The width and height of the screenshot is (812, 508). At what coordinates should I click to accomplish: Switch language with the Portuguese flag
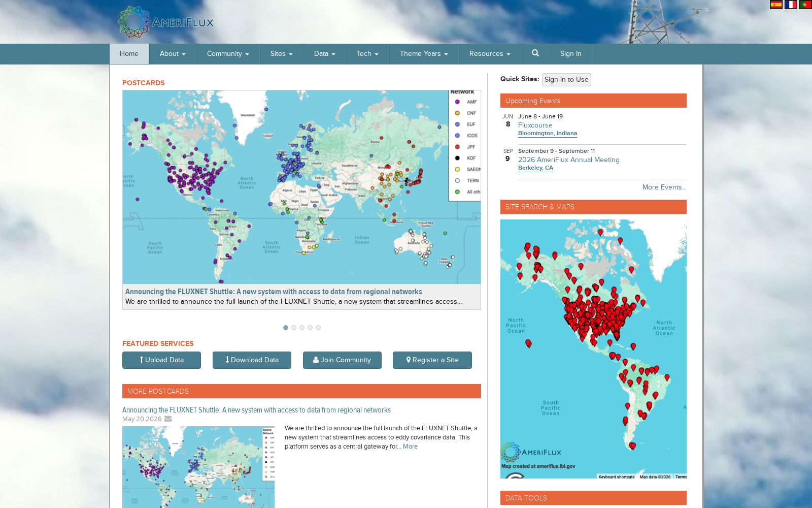[805, 5]
